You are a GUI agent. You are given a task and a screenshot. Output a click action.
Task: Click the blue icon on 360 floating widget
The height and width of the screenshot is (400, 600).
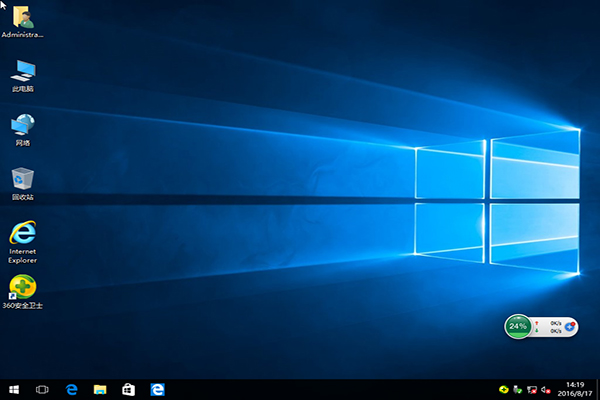pos(569,326)
